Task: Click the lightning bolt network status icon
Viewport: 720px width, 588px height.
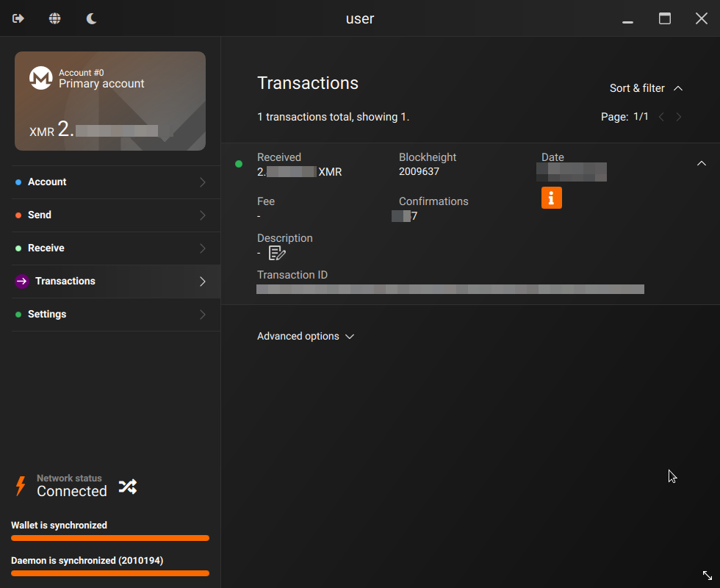Action: click(21, 486)
